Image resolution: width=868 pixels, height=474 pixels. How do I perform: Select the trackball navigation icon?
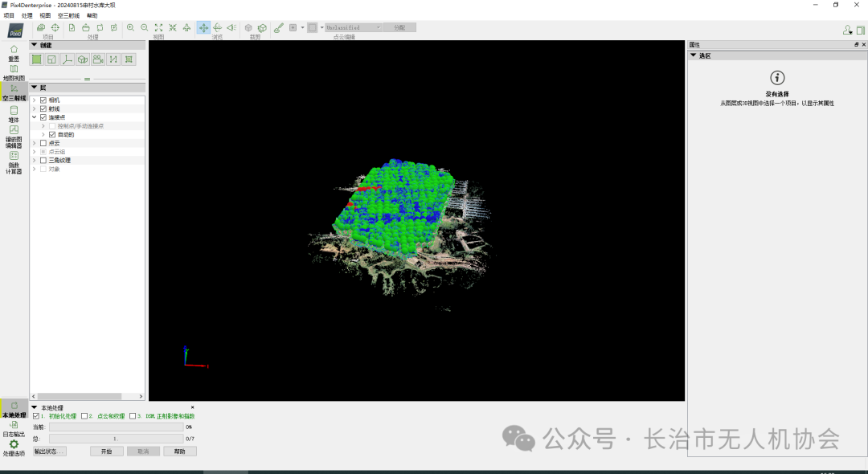point(218,27)
